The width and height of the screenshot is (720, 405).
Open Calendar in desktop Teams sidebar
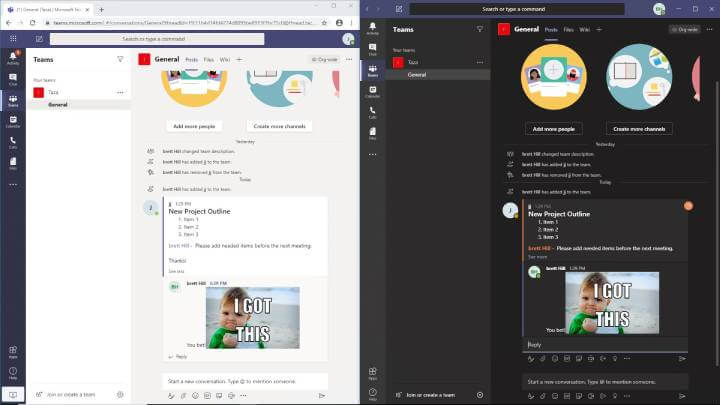[372, 92]
